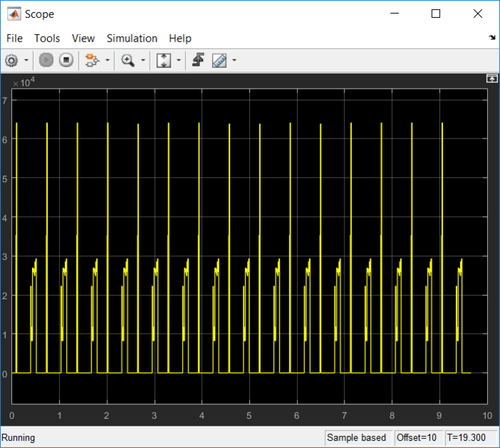The height and width of the screenshot is (448, 500).
Task: Open the View menu
Action: (84, 39)
